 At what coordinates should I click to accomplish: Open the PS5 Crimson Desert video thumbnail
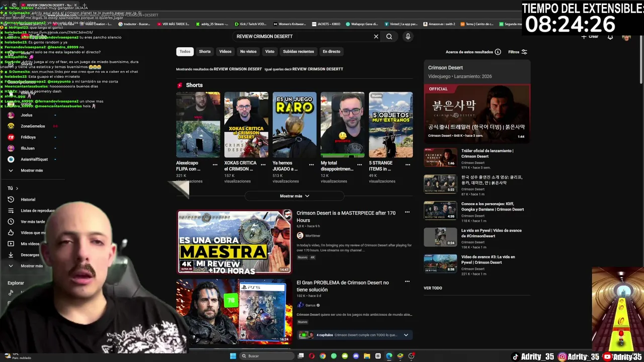tap(234, 312)
